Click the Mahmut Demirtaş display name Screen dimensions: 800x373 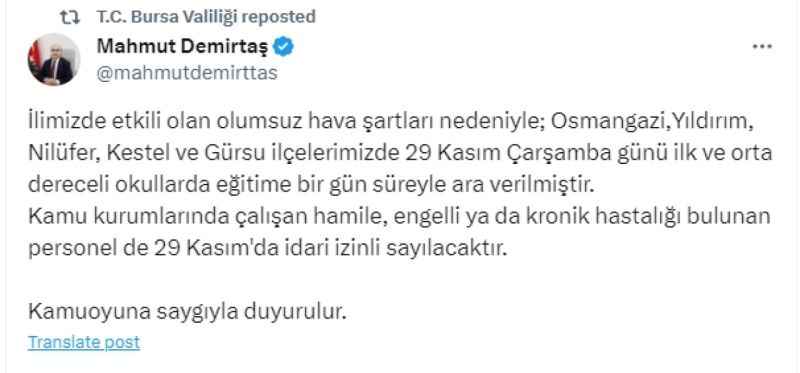pos(182,47)
